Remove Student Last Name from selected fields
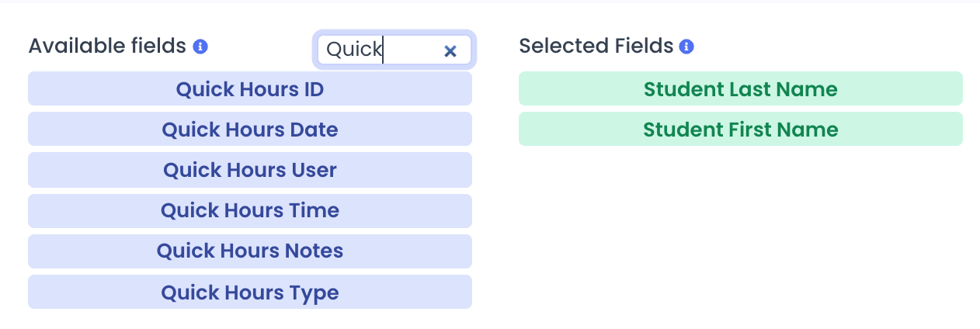The height and width of the screenshot is (329, 980). point(741,88)
